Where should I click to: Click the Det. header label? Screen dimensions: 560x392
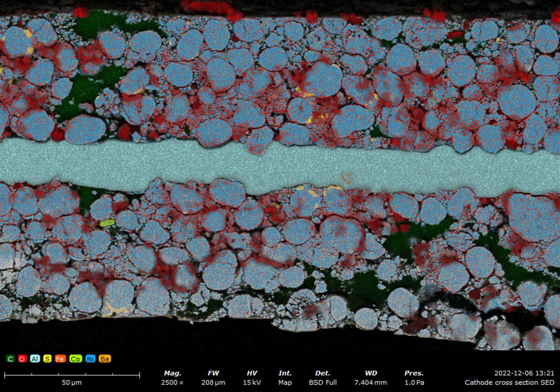pos(323,373)
